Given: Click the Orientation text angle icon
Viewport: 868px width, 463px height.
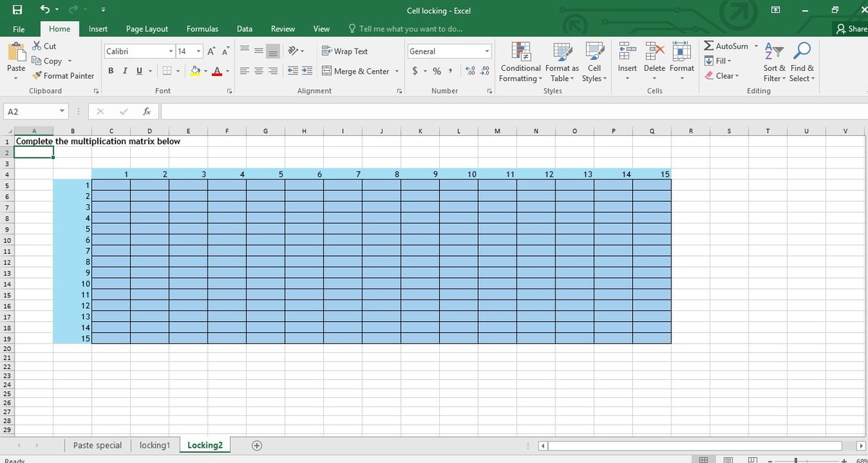Looking at the screenshot, I should [x=293, y=51].
